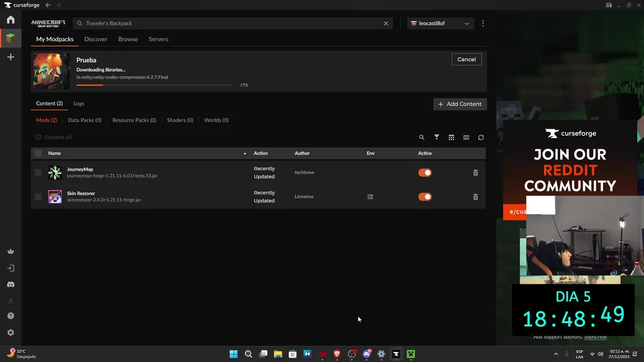This screenshot has height=362, width=644.
Task: Click the techbrew author name
Action: point(304,172)
